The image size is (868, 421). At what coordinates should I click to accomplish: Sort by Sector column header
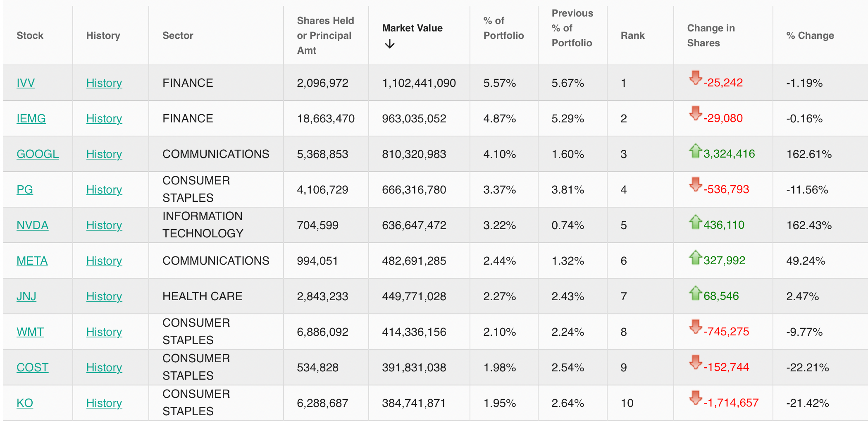tap(178, 36)
